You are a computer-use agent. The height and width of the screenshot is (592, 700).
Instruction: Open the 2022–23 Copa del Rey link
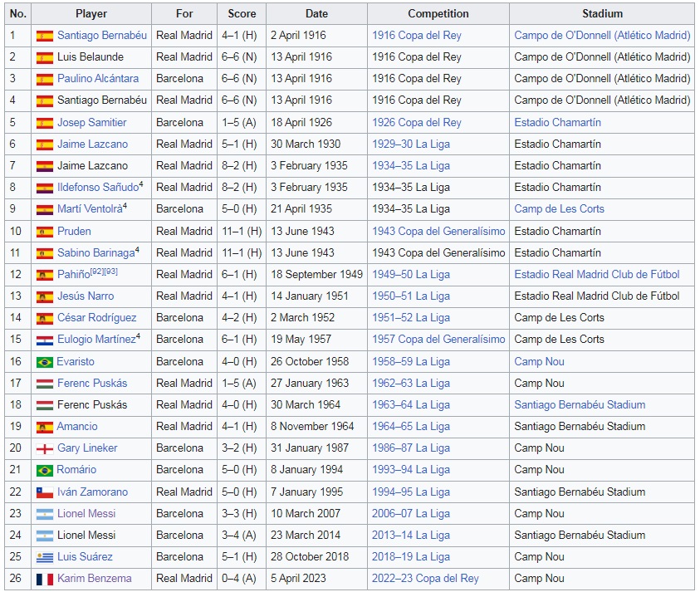(x=425, y=578)
